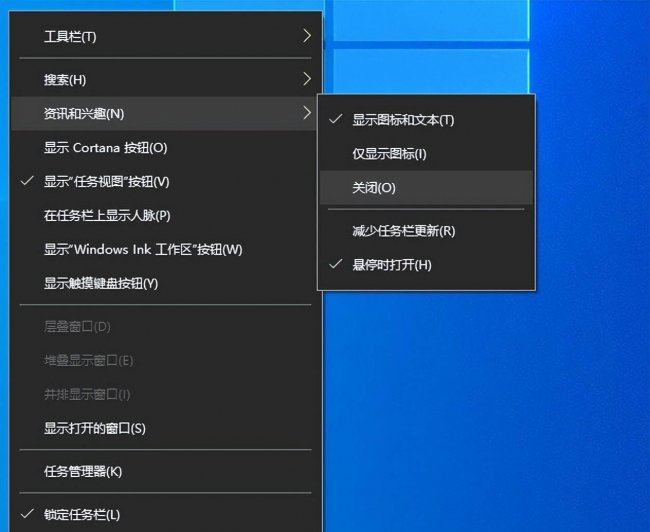Enable 显示触摸键盘按钮(Y)

click(165, 284)
